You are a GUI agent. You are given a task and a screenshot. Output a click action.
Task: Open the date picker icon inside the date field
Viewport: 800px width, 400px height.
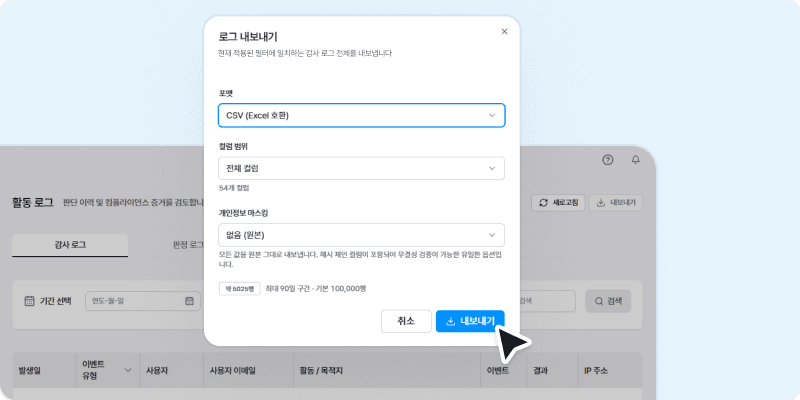(x=189, y=301)
